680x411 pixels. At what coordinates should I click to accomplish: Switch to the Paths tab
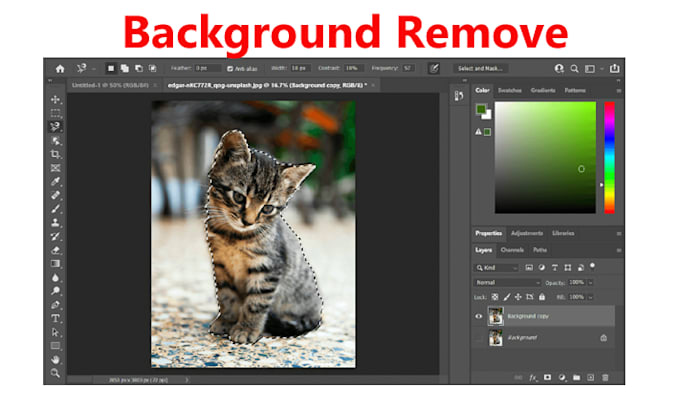pos(540,250)
